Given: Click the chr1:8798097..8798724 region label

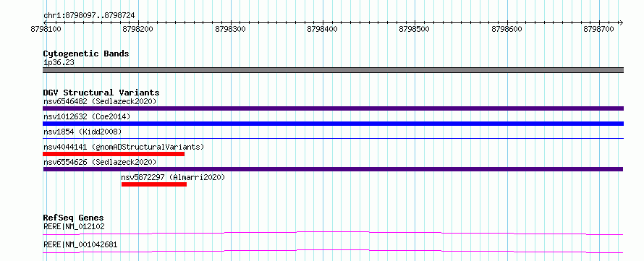Looking at the screenshot, I should pos(89,16).
